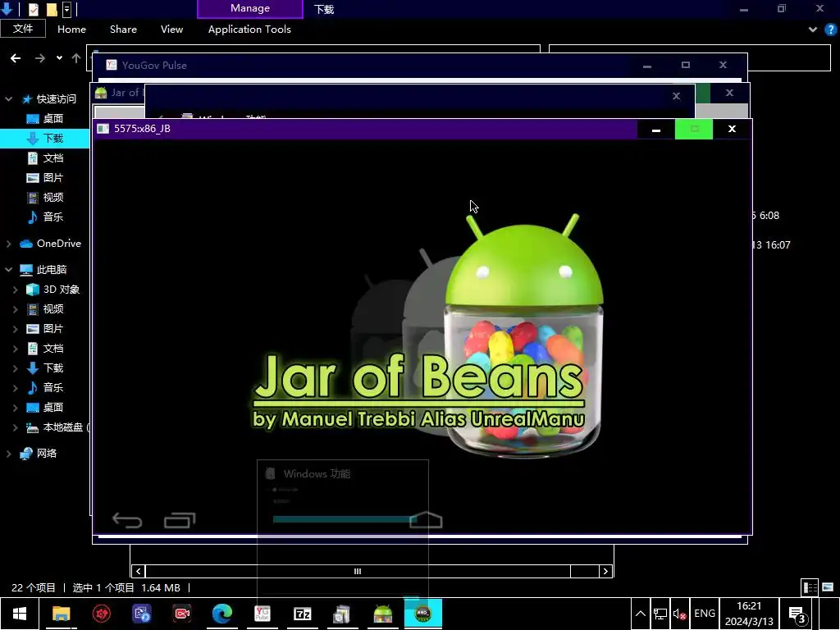Collapse 此电脑 tree node
Image resolution: width=840 pixels, height=630 pixels.
(x=8, y=269)
